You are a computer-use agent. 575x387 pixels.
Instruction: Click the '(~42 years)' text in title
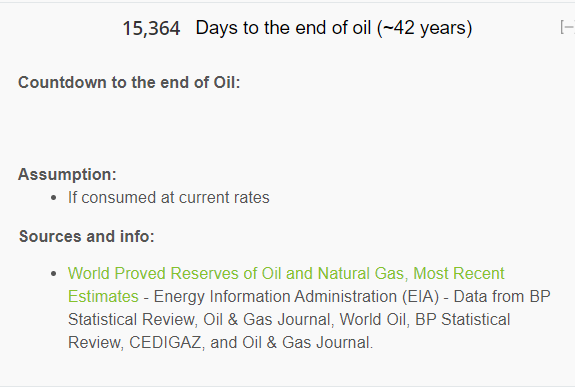coord(425,28)
